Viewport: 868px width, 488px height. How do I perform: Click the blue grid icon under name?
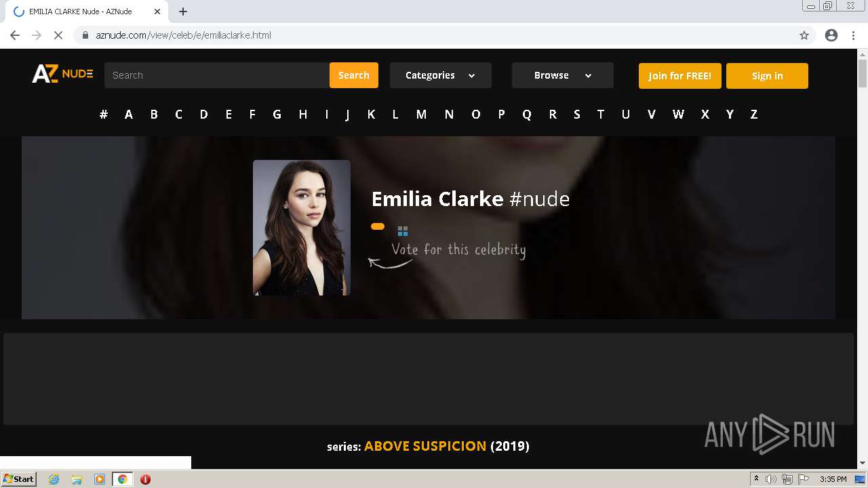(x=403, y=231)
